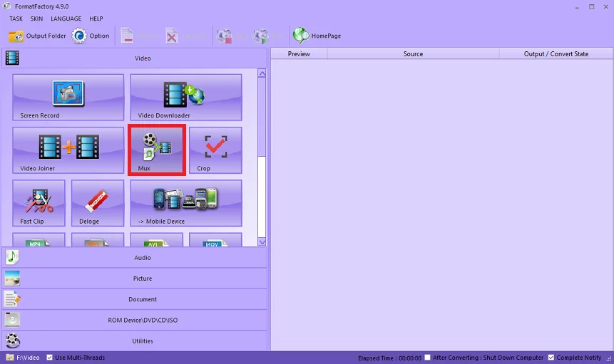Screen dimensions: 614x364
Task: Click the Preview column header
Action: tap(299, 54)
